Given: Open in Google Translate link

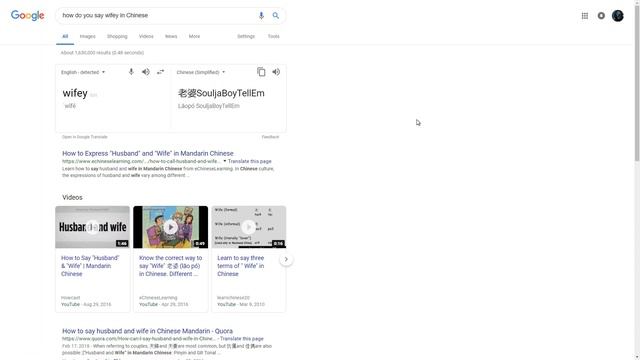Looking at the screenshot, I should pos(84,137).
